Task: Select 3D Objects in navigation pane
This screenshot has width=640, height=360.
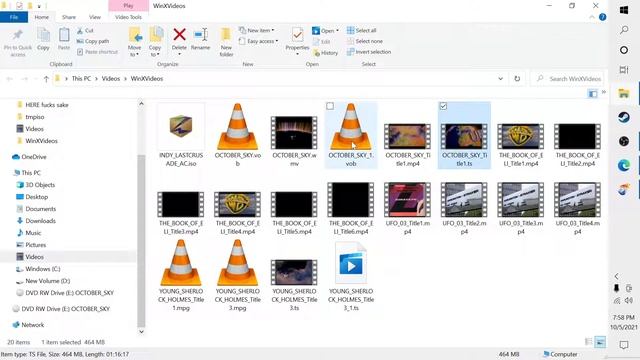Action: pyautogui.click(x=35, y=185)
